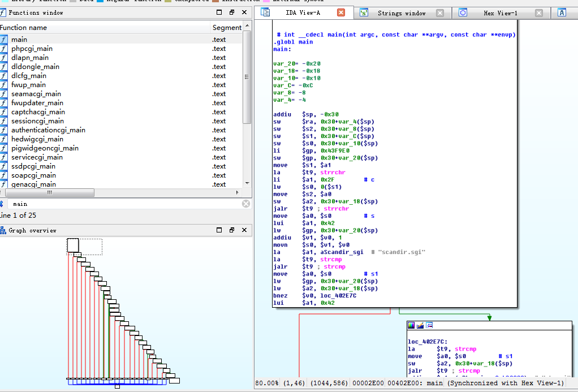Select phpcgi_main in the functions list

[x=32, y=49]
